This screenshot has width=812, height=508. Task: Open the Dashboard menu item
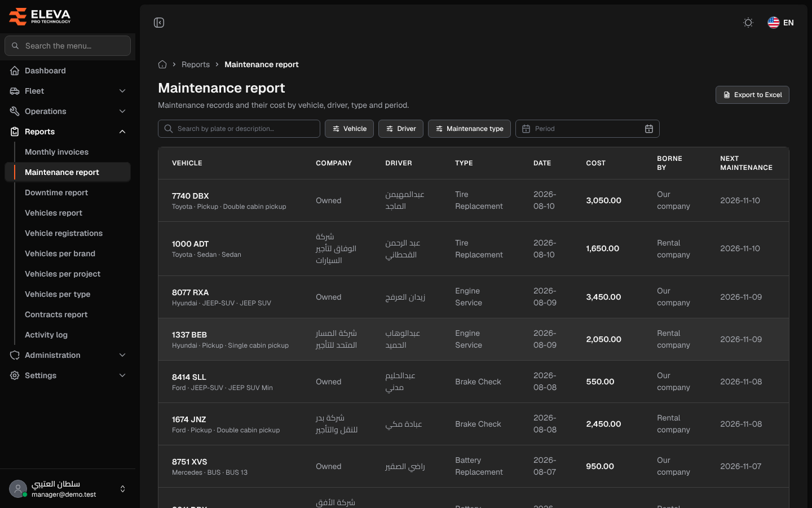click(68, 71)
